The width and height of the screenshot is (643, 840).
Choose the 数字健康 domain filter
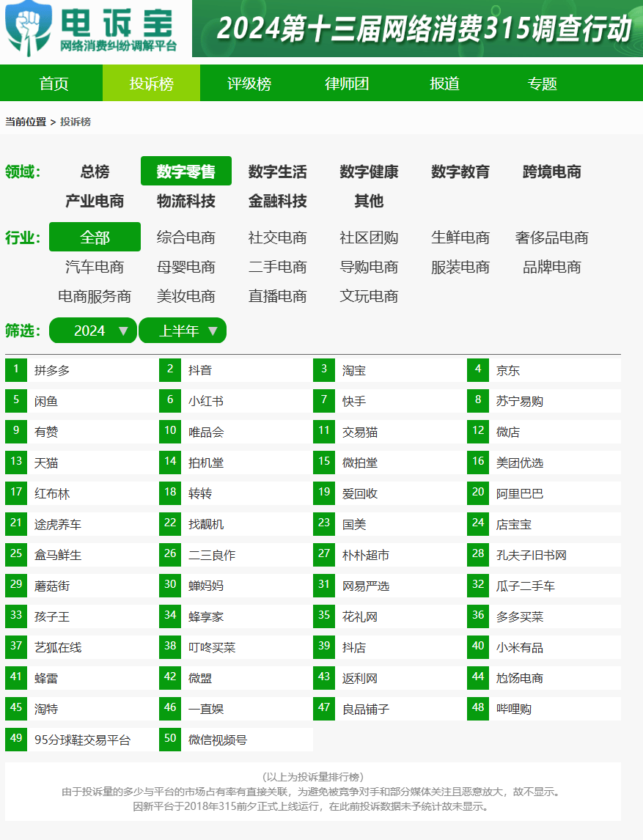(x=370, y=172)
